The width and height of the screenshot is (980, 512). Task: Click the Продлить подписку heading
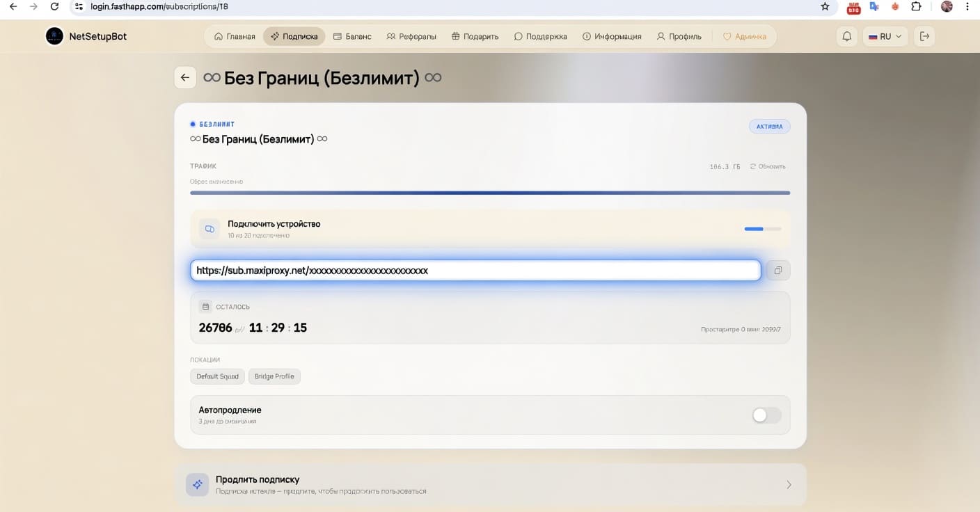[x=258, y=479]
